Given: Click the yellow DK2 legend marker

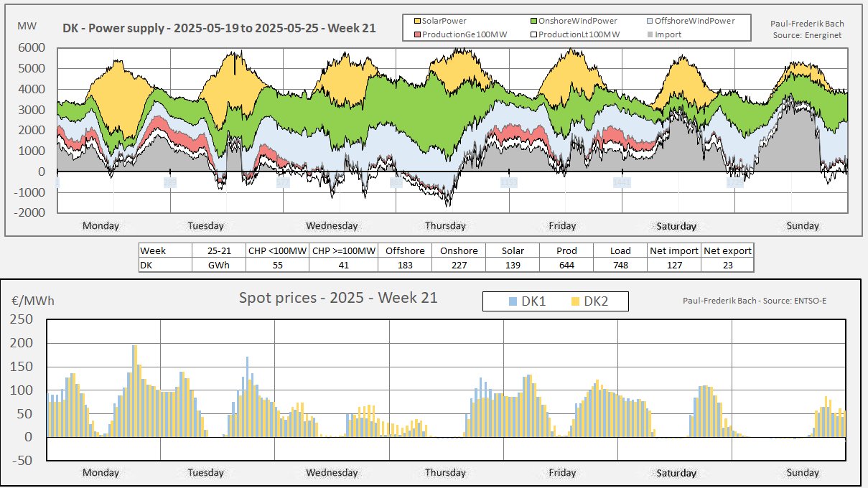Looking at the screenshot, I should point(574,301).
